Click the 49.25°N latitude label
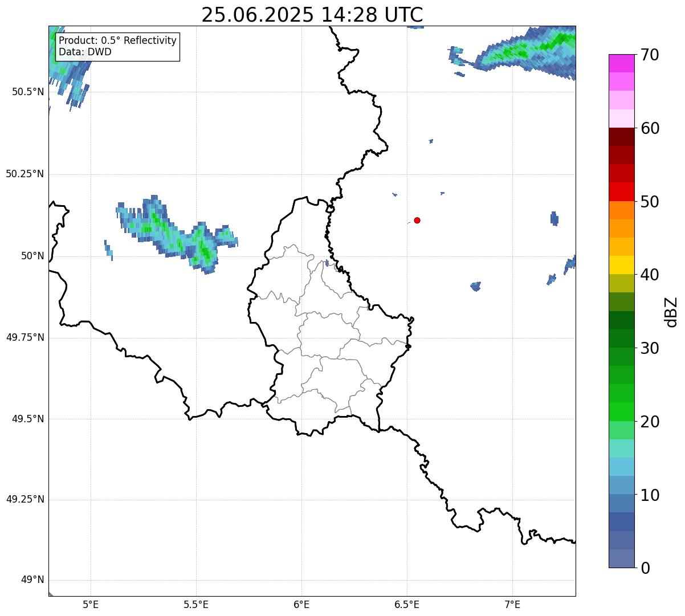Viewport: 685px width, 616px height. (25, 500)
